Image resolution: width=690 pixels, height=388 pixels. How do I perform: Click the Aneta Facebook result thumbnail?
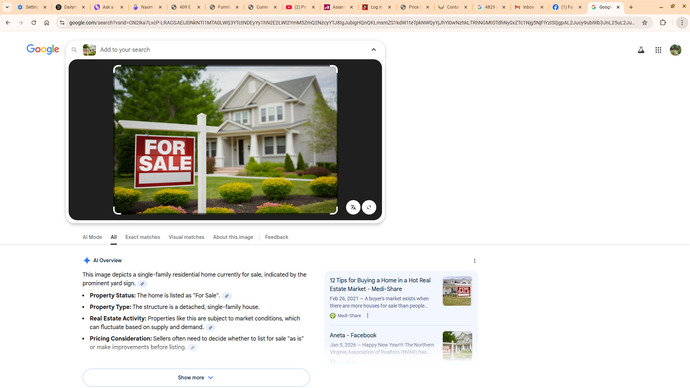(x=457, y=345)
